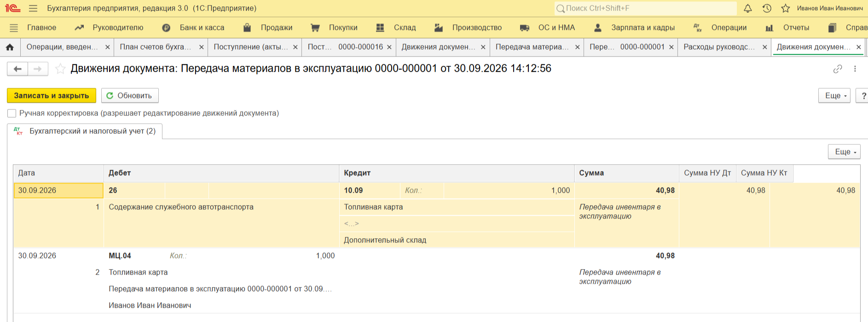This screenshot has width=868, height=322.
Task: Open the Операции section
Action: [720, 28]
